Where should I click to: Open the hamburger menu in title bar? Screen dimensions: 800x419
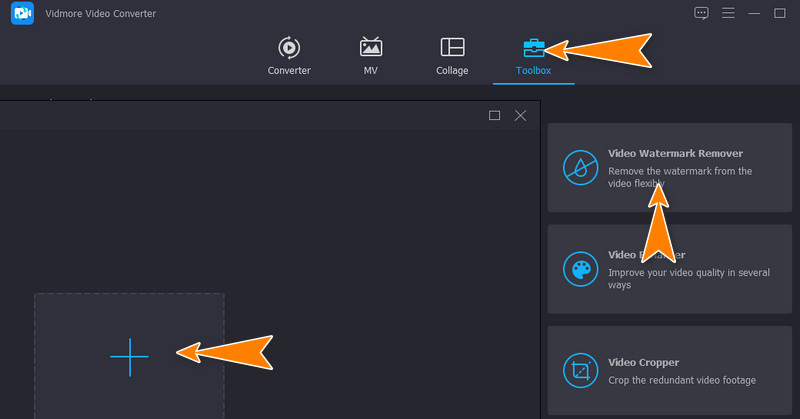[728, 13]
